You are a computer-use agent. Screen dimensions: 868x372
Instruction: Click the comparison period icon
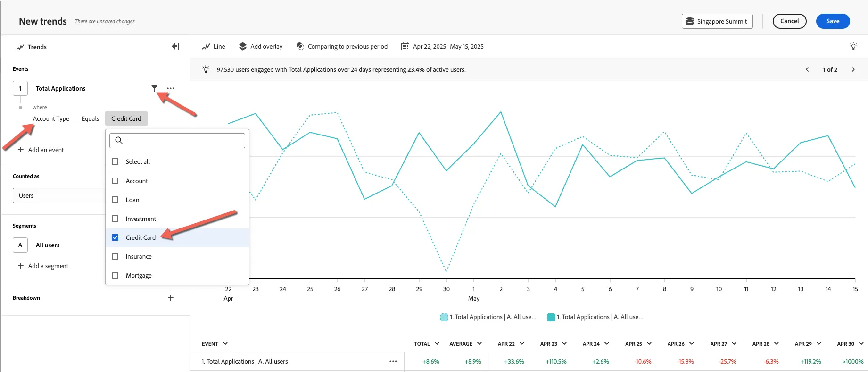pos(300,46)
